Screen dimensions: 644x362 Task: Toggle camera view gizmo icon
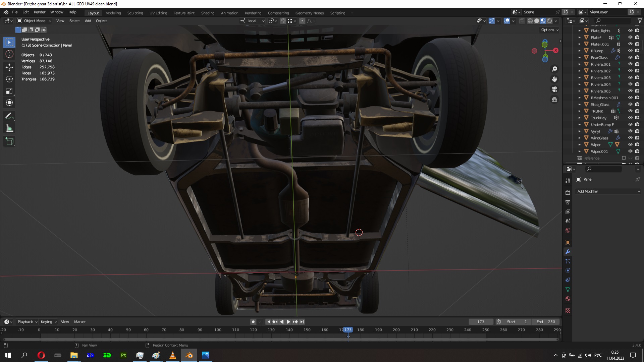[554, 89]
